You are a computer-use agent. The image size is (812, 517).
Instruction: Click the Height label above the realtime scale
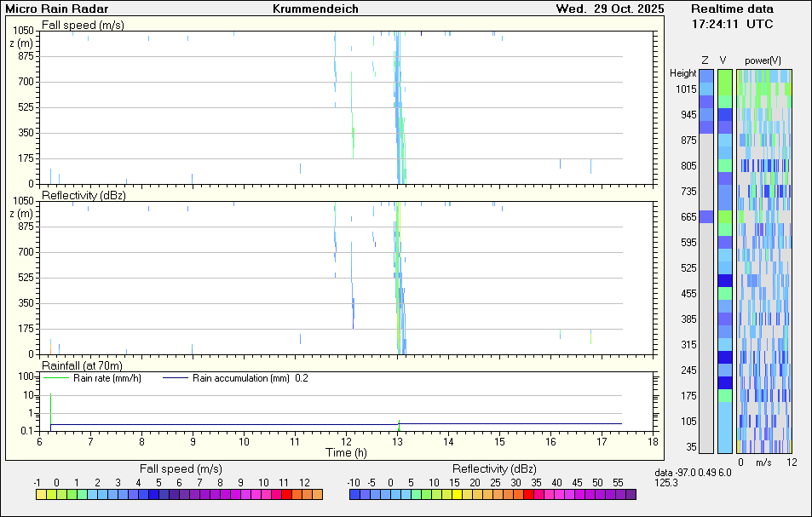682,73
